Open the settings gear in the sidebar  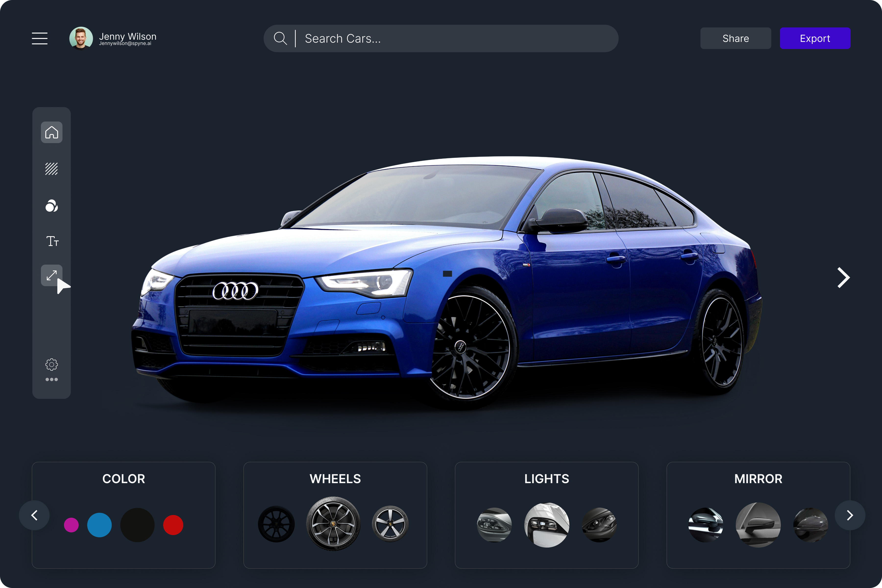pyautogui.click(x=51, y=364)
